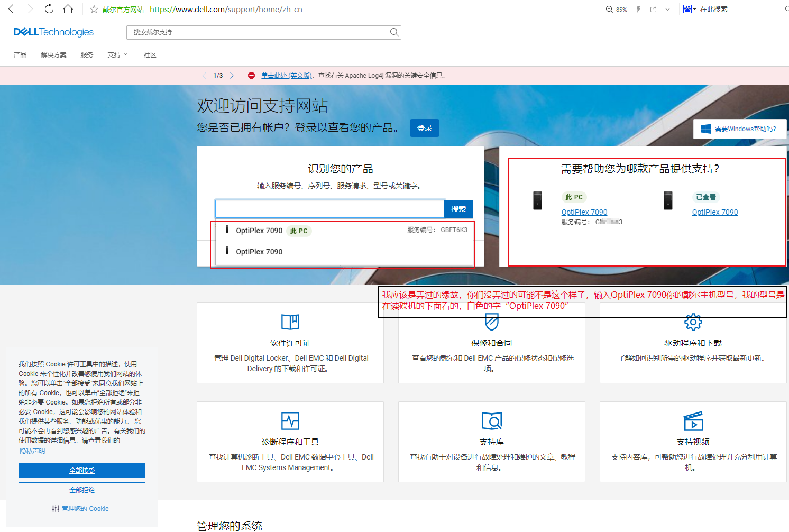Screen dimensions: 789x532
Task: Click the blue 登录 button
Action: (425, 128)
